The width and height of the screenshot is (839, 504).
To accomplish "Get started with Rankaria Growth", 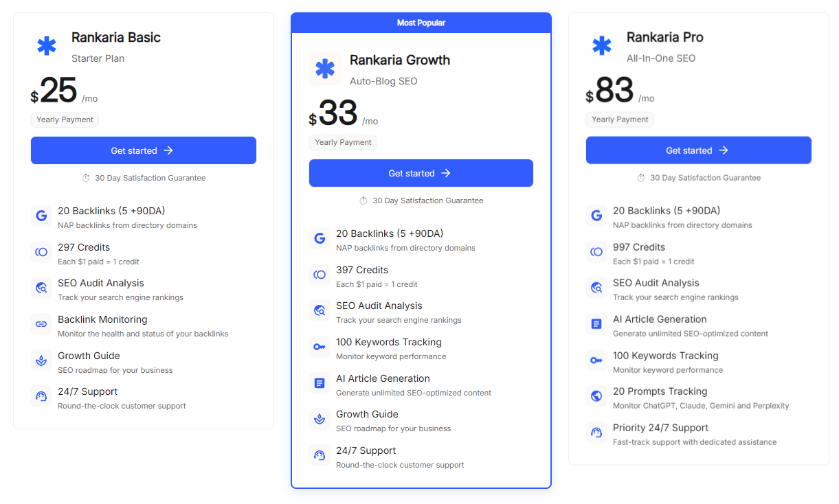I will click(x=421, y=173).
